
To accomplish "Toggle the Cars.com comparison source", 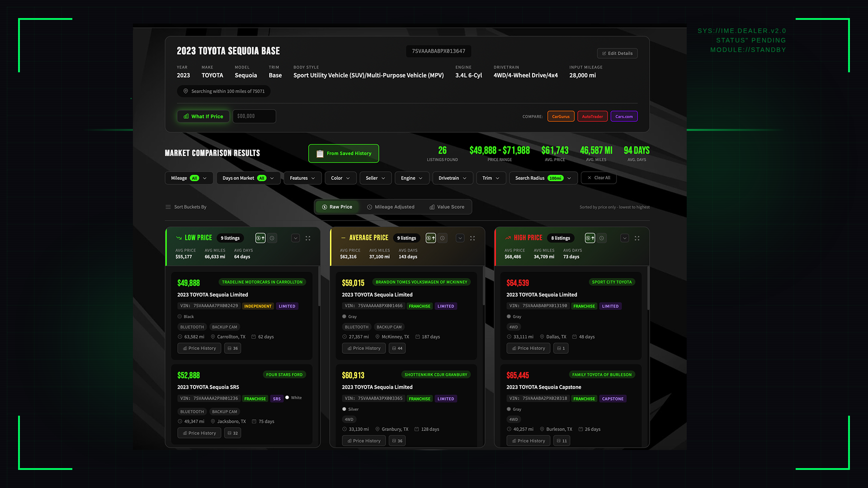I will coord(624,116).
